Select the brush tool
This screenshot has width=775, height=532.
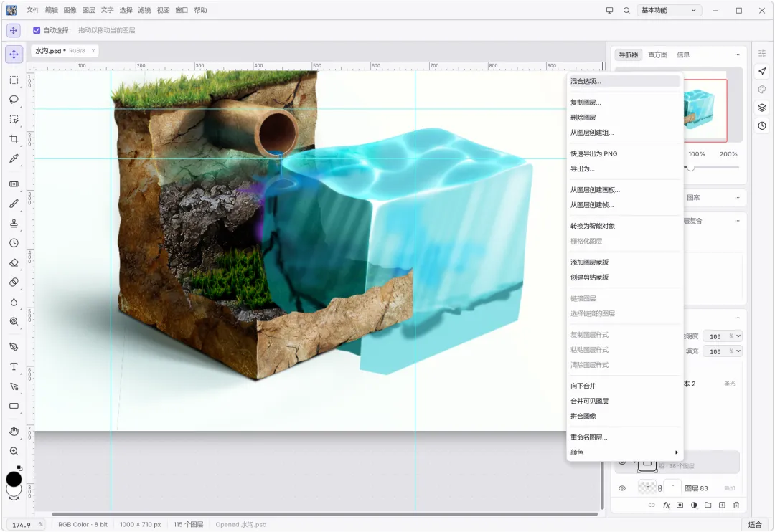[x=14, y=204]
